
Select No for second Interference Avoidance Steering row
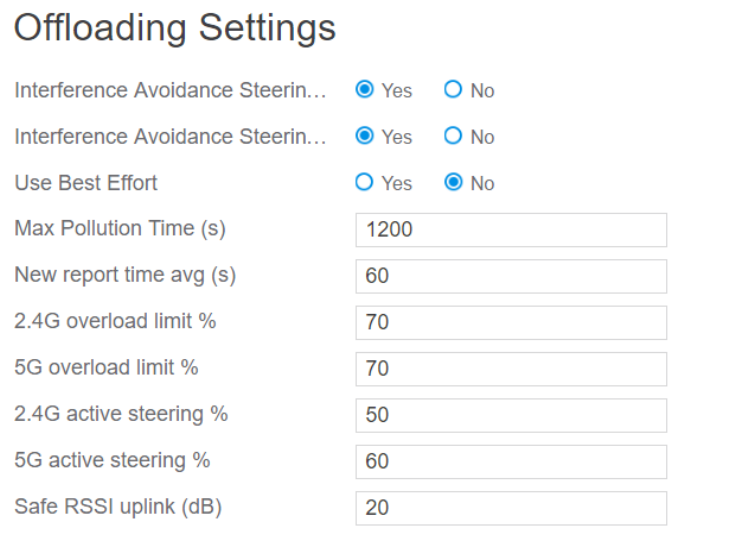coord(453,136)
